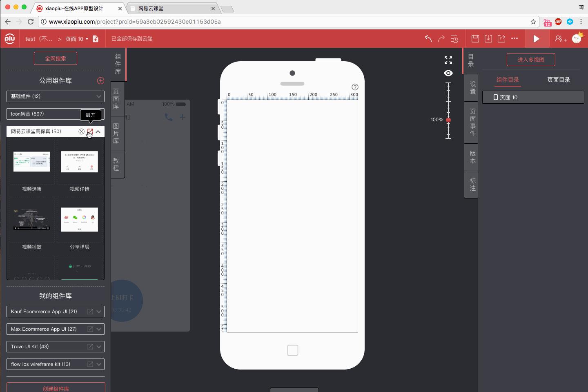Expand the 基础组件 (12) dropdown
Image resolution: width=588 pixels, height=392 pixels.
(56, 96)
